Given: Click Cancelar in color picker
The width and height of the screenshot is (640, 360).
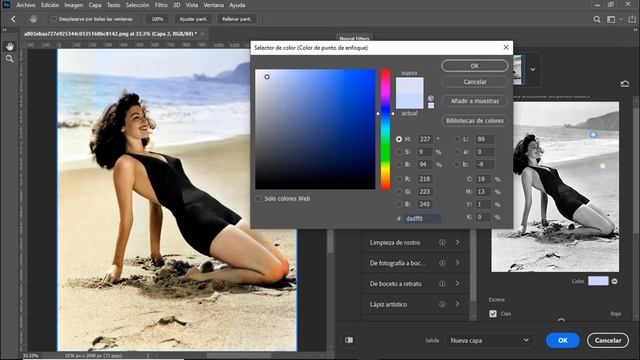Looking at the screenshot, I should pyautogui.click(x=475, y=82).
